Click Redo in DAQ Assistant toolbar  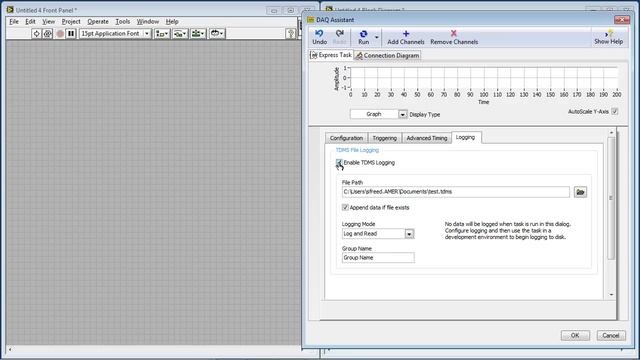[339, 37]
